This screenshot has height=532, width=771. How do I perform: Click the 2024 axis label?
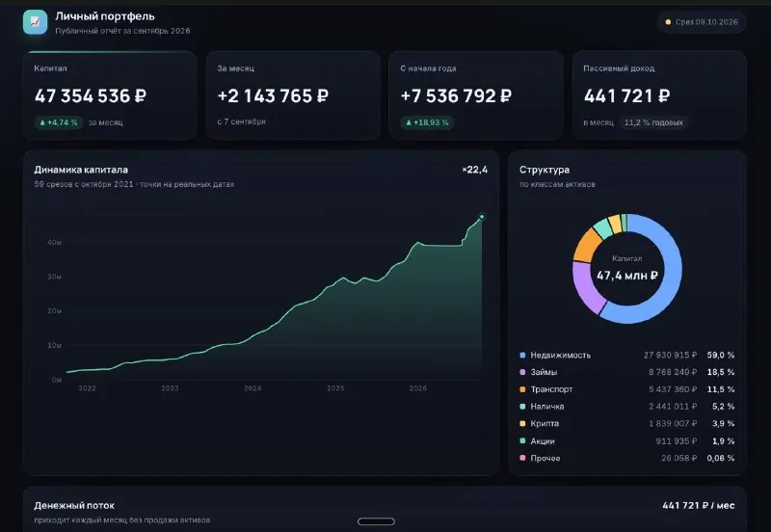tap(253, 388)
